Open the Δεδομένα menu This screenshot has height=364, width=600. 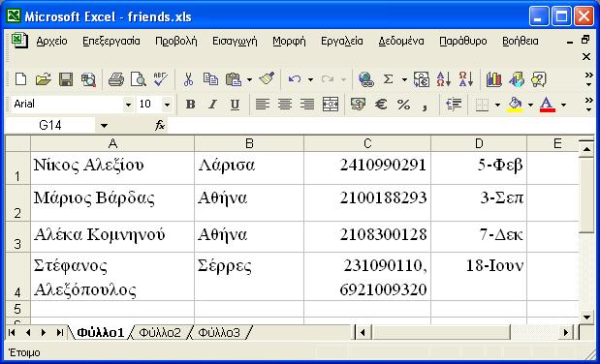[401, 41]
